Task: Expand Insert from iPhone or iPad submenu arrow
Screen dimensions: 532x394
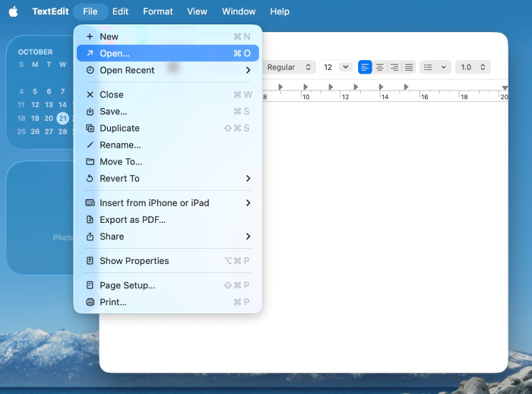Action: click(249, 203)
